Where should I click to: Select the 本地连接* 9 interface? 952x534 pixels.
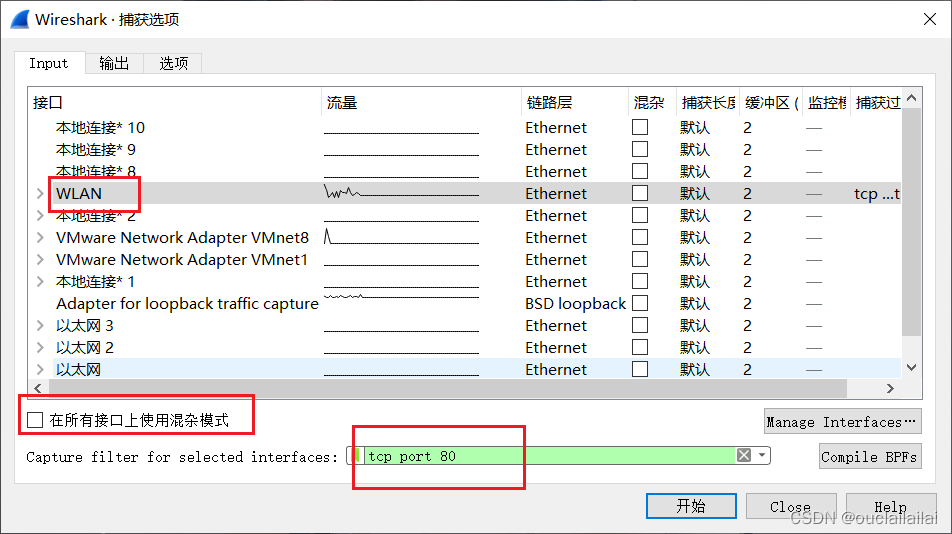tap(96, 149)
